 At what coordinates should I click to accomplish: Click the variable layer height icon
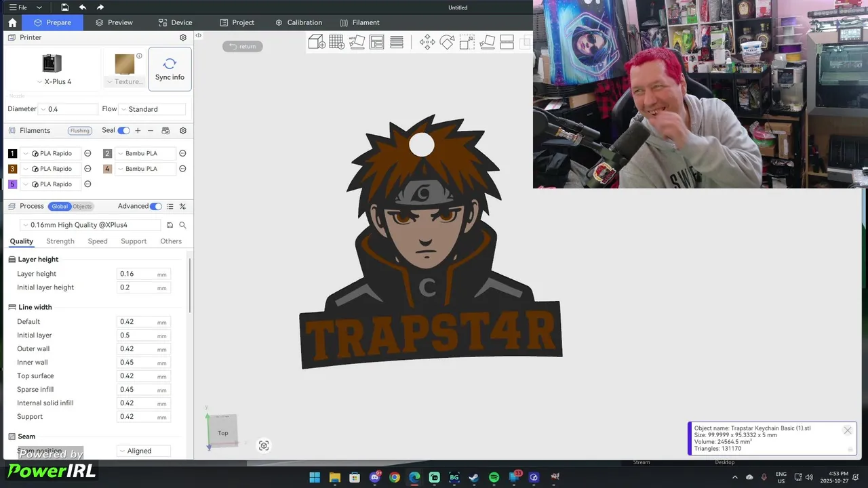[x=397, y=42]
